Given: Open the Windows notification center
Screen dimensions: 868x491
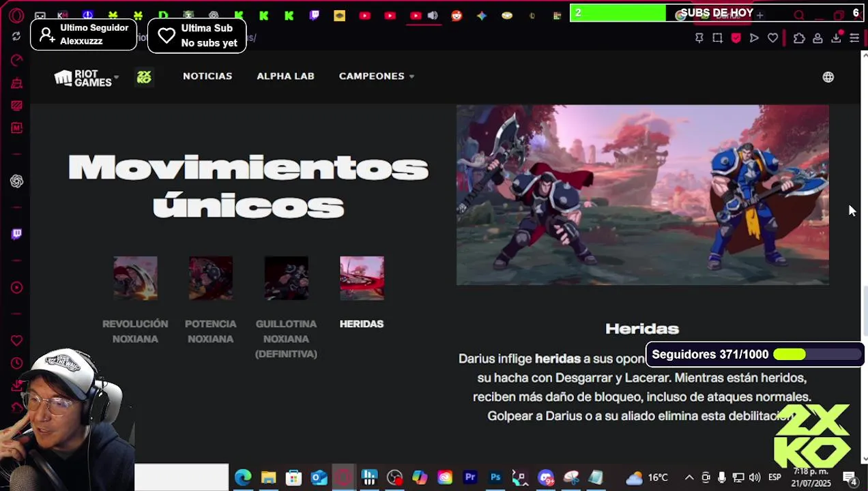Looking at the screenshot, I should (x=850, y=477).
